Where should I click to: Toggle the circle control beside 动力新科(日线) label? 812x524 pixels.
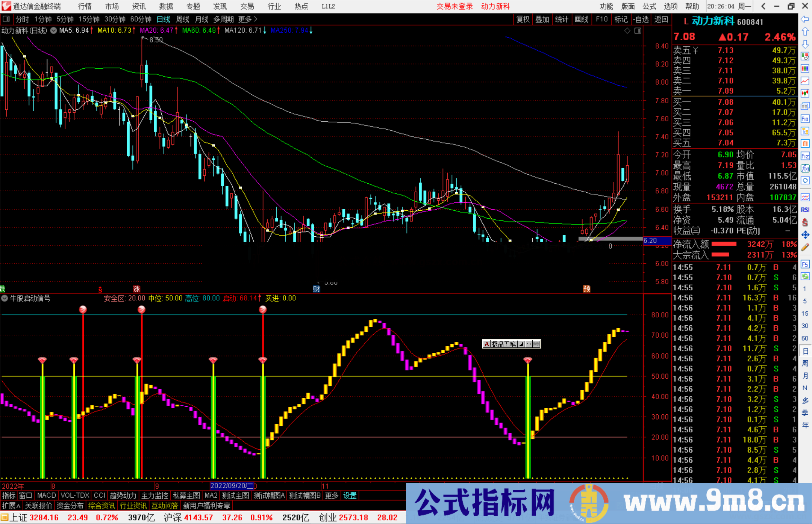coord(53,30)
